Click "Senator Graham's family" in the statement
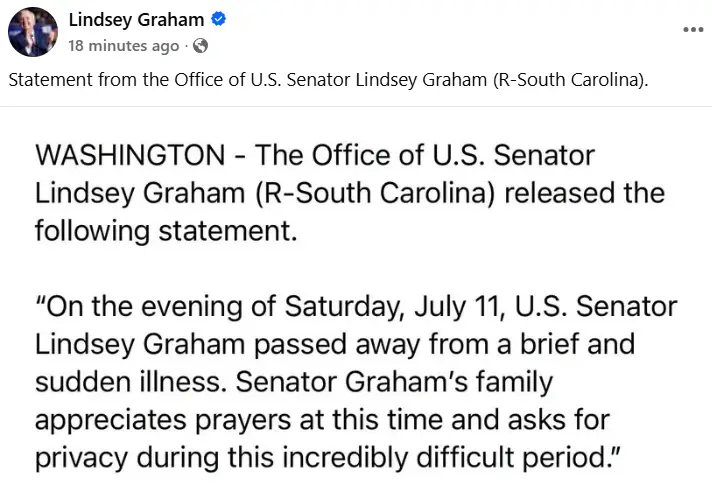The width and height of the screenshot is (712, 501). coord(394,383)
